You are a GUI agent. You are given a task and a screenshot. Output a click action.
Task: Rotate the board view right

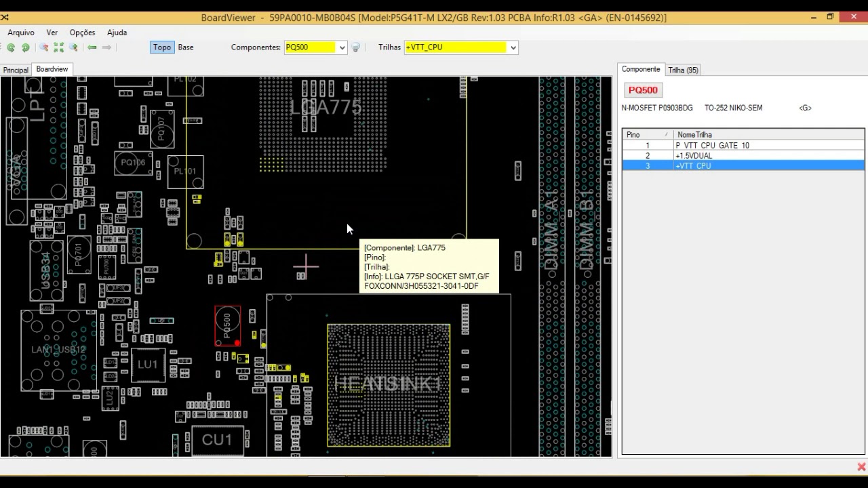[x=26, y=47]
